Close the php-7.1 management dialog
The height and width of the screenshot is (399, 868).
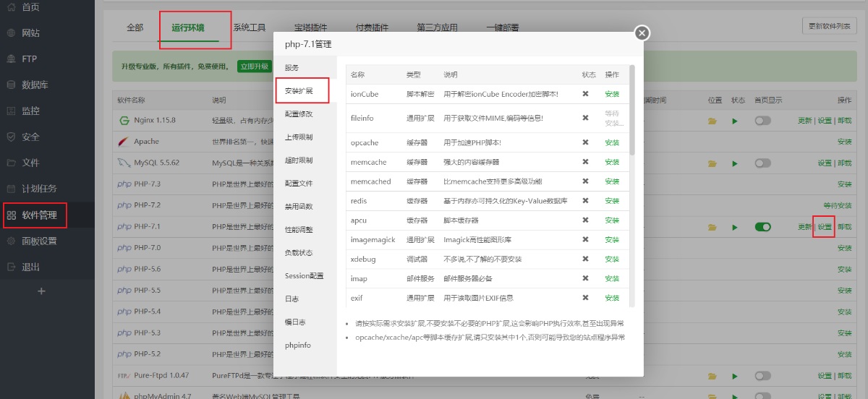pos(642,33)
